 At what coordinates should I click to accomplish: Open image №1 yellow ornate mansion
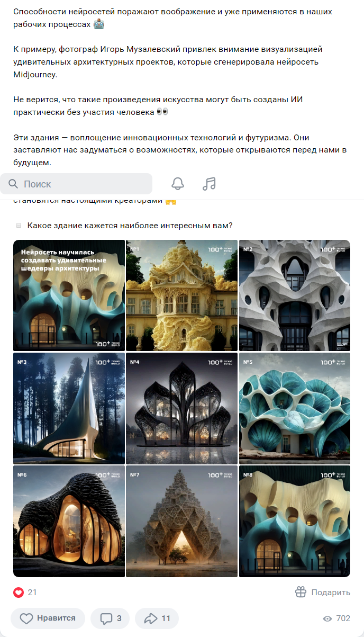pos(181,295)
